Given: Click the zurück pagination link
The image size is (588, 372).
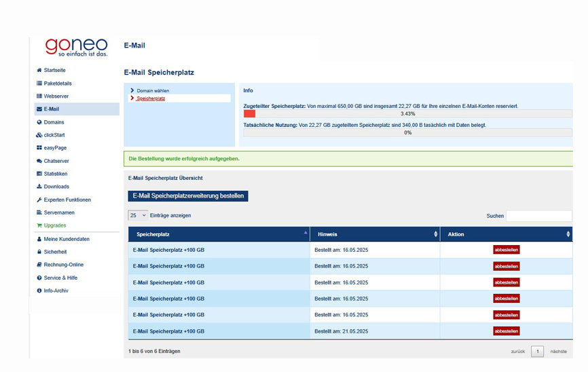Looking at the screenshot, I should click(518, 352).
